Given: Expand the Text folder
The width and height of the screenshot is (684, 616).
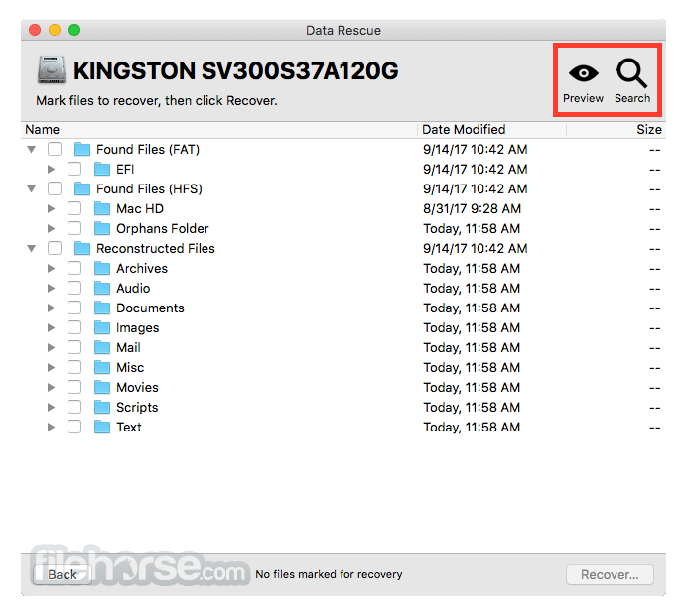Looking at the screenshot, I should [51, 427].
